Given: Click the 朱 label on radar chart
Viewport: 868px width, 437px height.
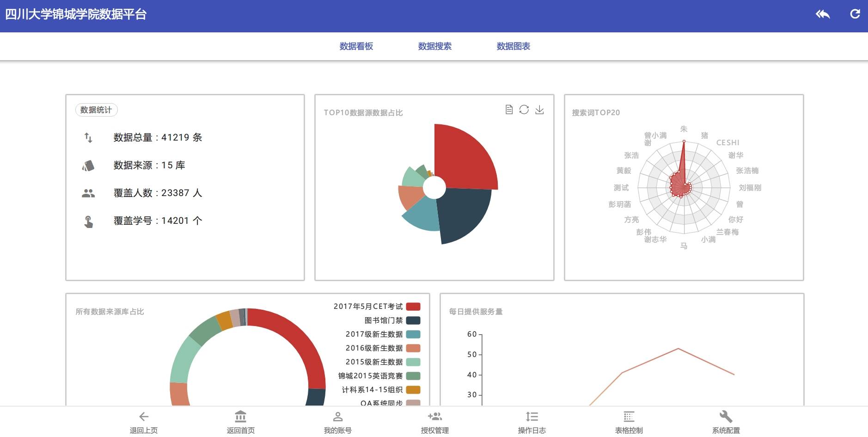Looking at the screenshot, I should [684, 129].
